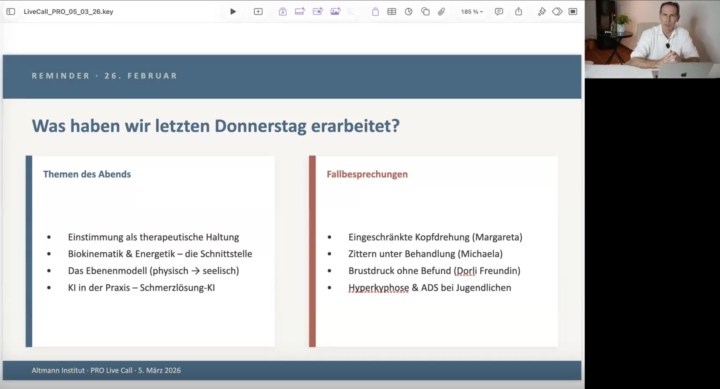
Task: Click the purple clipboard-shaped toolbar icon
Action: click(375, 11)
